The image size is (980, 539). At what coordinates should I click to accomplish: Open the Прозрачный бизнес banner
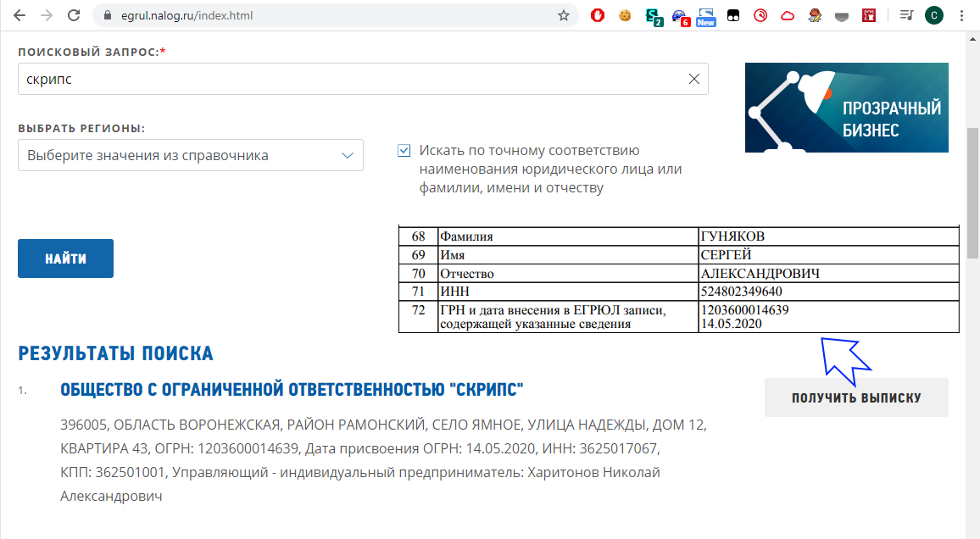click(846, 108)
